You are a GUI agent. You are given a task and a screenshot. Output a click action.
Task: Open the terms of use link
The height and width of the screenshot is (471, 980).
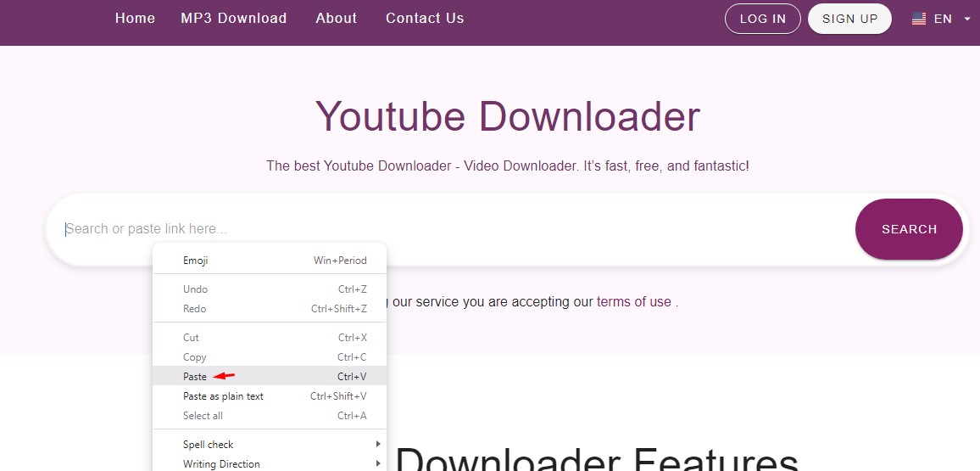[633, 302]
